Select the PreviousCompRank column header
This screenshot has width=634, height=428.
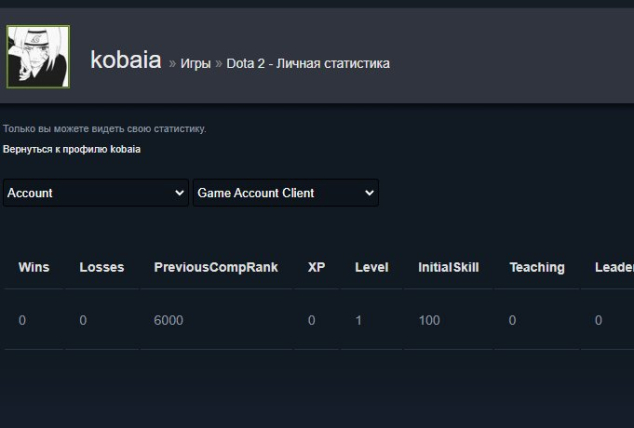click(x=216, y=267)
